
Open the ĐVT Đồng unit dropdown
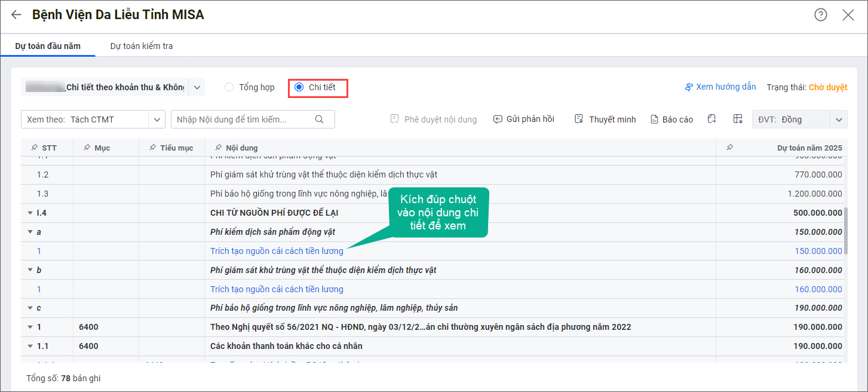(x=838, y=120)
